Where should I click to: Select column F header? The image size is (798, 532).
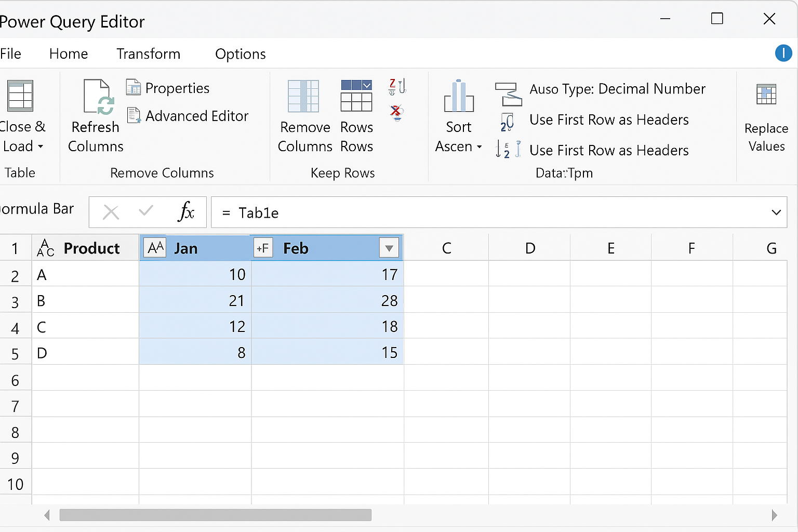point(692,248)
